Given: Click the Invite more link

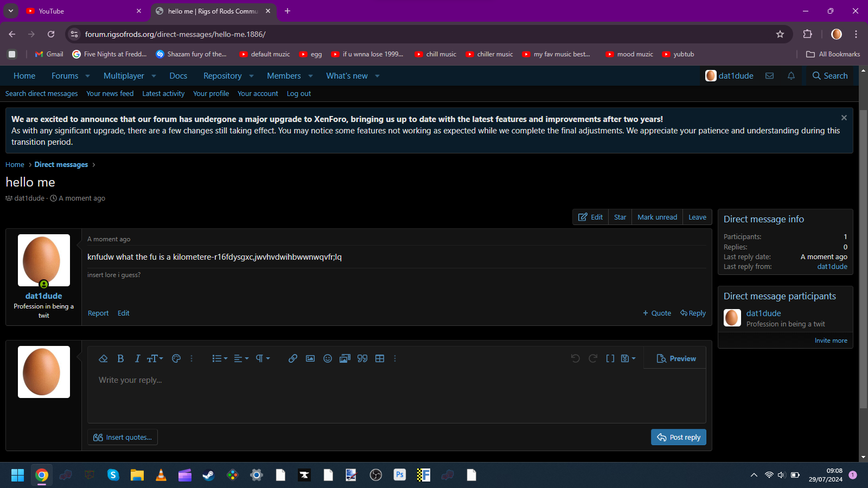Looking at the screenshot, I should tap(831, 341).
